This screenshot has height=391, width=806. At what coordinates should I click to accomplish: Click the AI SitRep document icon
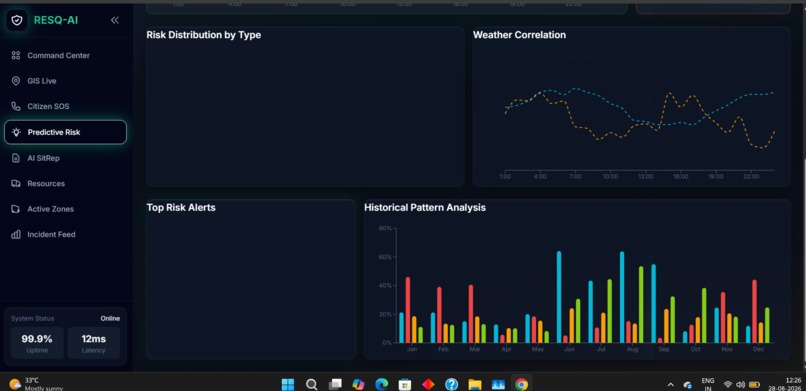coord(16,158)
